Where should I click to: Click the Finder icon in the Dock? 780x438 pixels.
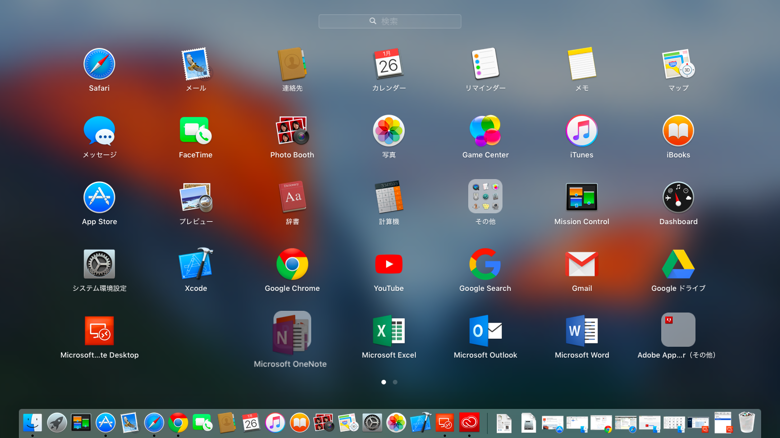tap(32, 423)
